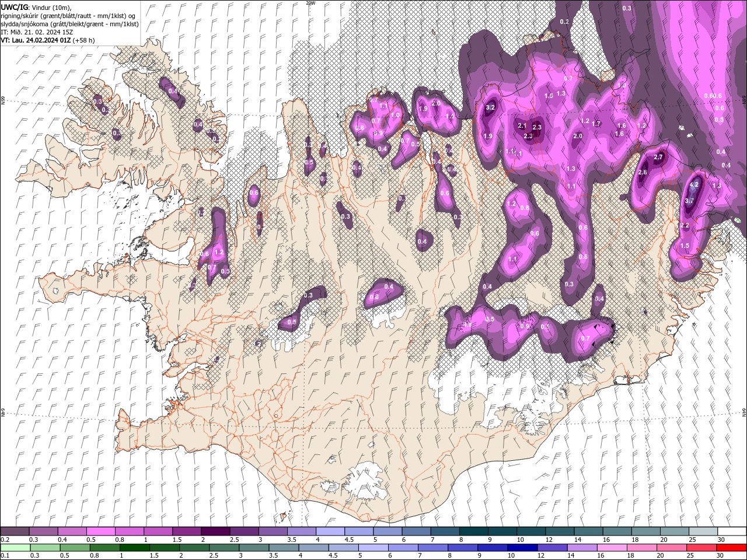This screenshot has width=747, height=560.
Task: Click the upper snow legend swatch starting at 3
Action: 272,531
